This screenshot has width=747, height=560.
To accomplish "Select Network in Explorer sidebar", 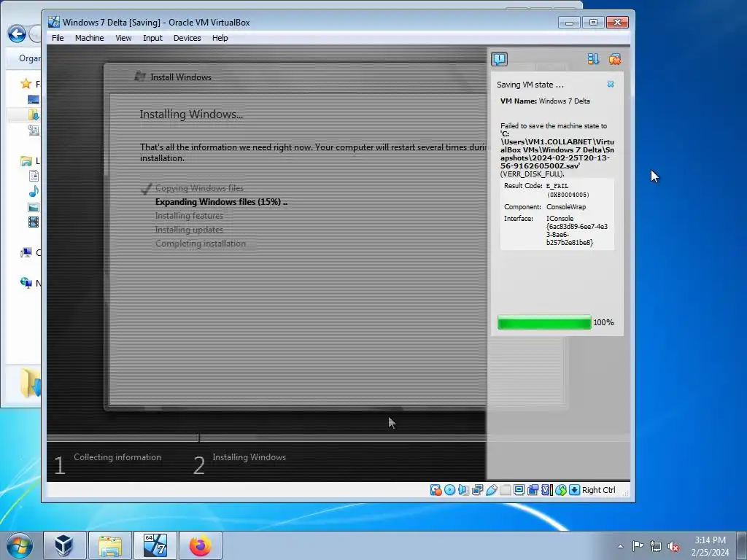I will coord(26,283).
